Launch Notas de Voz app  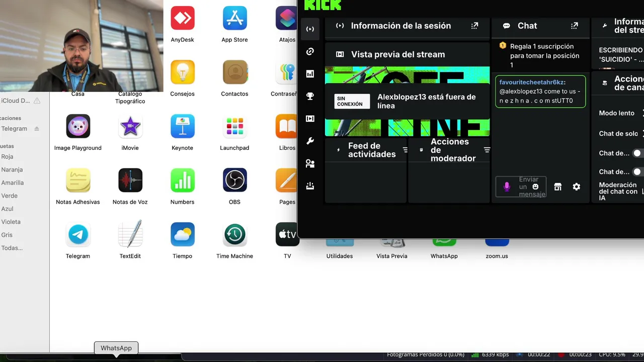pos(130,180)
